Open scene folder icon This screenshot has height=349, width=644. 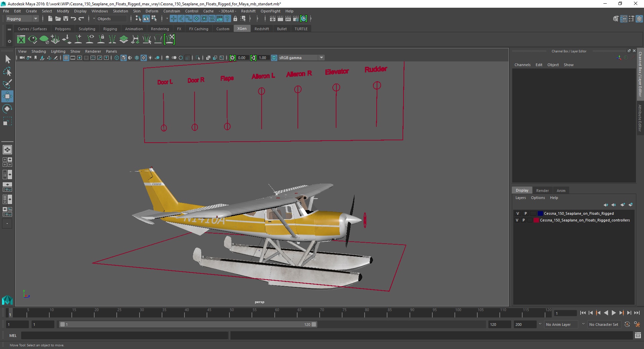58,19
